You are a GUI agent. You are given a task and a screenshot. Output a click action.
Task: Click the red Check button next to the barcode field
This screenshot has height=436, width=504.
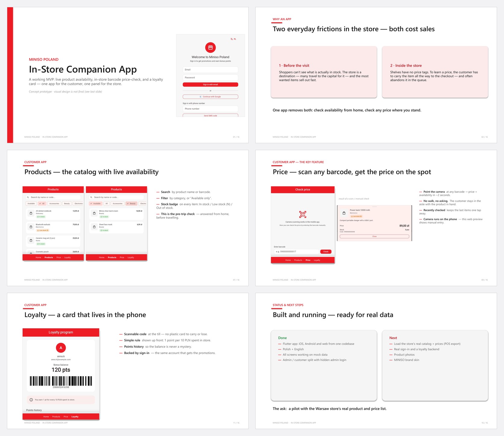pyautogui.click(x=326, y=251)
